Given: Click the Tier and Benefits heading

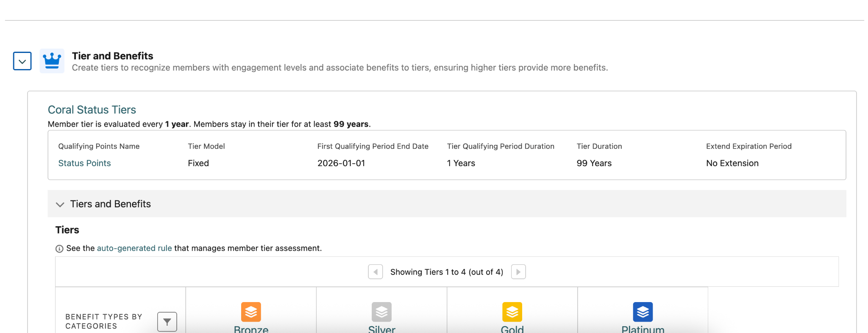Looking at the screenshot, I should [x=112, y=56].
